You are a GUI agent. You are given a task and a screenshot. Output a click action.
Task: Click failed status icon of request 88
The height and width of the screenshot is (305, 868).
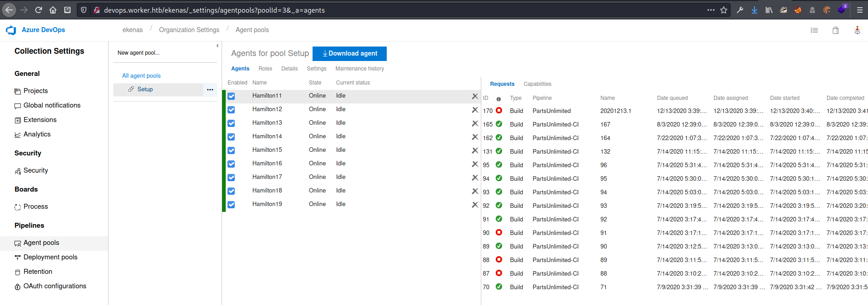[499, 259]
